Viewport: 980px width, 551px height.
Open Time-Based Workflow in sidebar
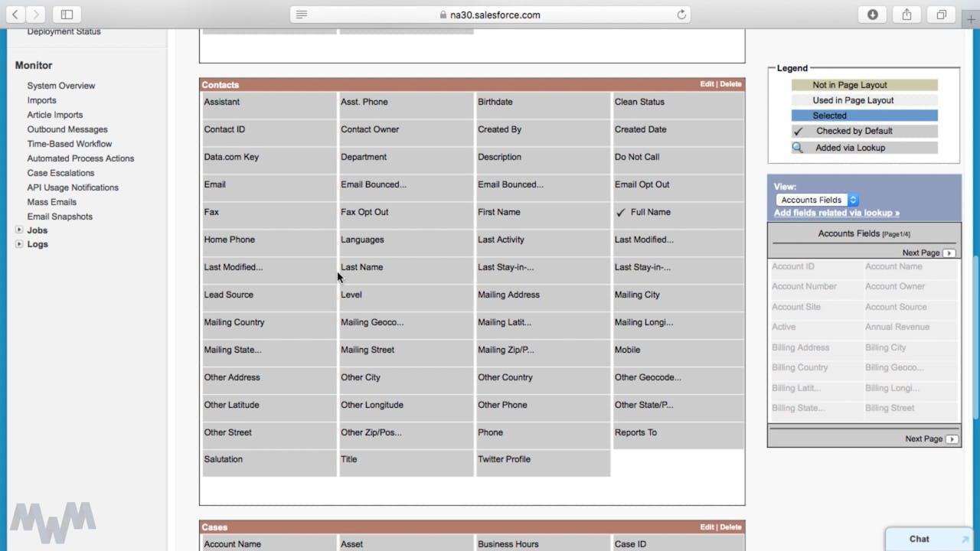(70, 144)
